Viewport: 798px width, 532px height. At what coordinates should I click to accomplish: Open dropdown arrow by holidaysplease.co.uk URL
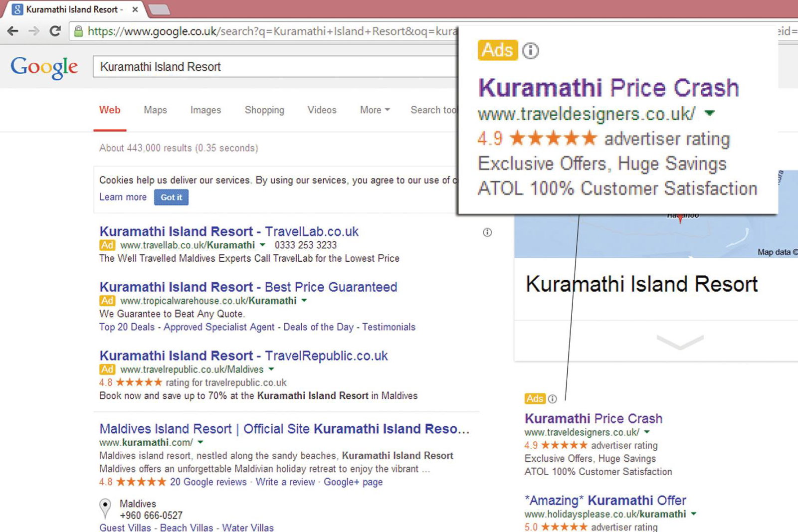[694, 514]
